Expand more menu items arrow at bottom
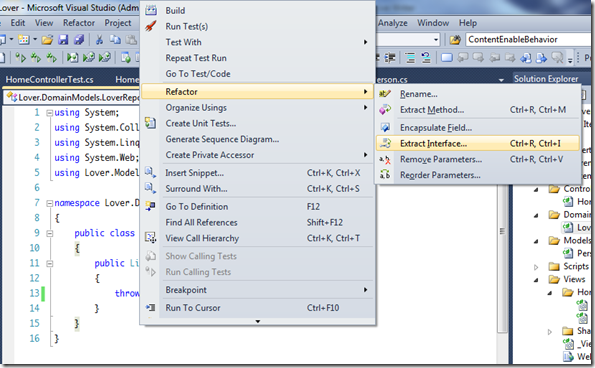This screenshot has width=595, height=368. click(x=258, y=321)
